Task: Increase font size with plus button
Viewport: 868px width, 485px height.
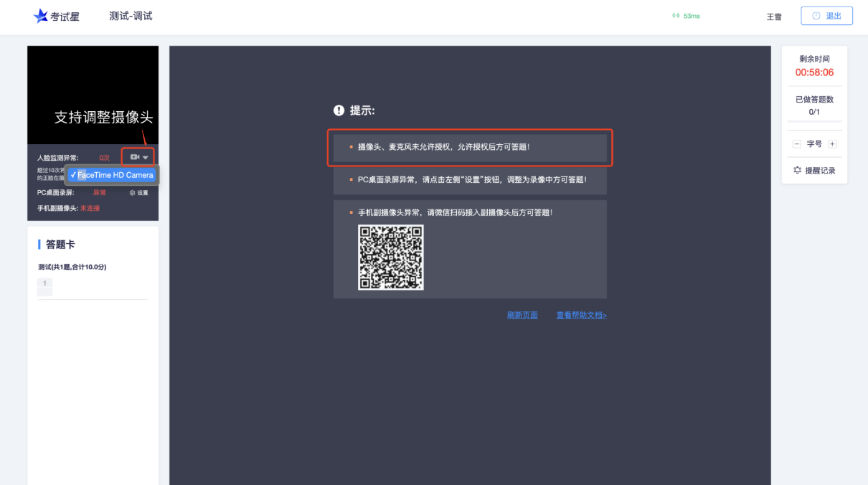Action: [832, 144]
